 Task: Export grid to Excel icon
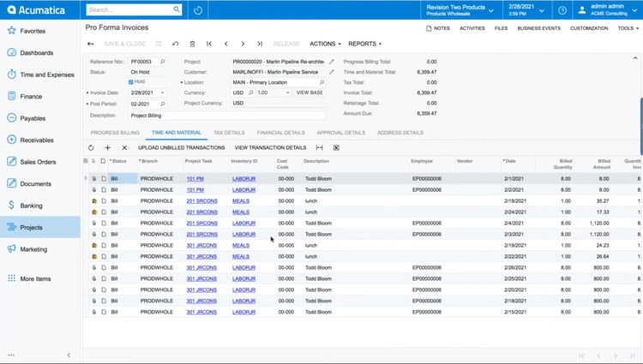tap(336, 147)
